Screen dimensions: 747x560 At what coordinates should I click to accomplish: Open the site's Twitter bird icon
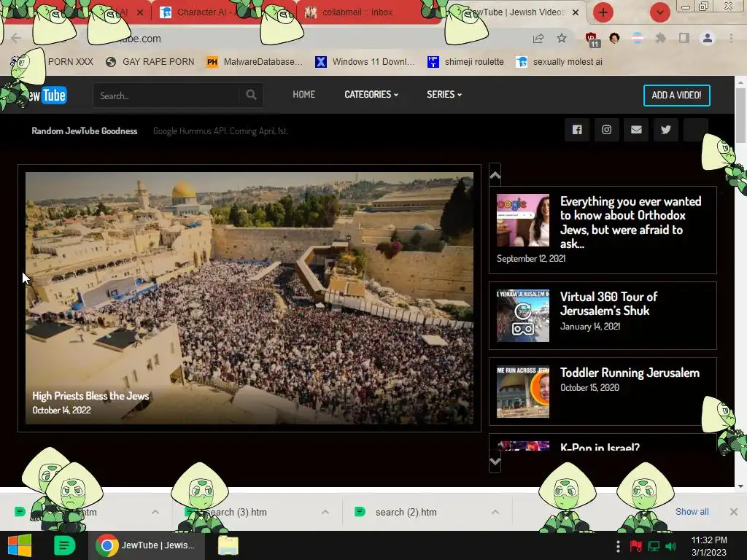pyautogui.click(x=665, y=130)
